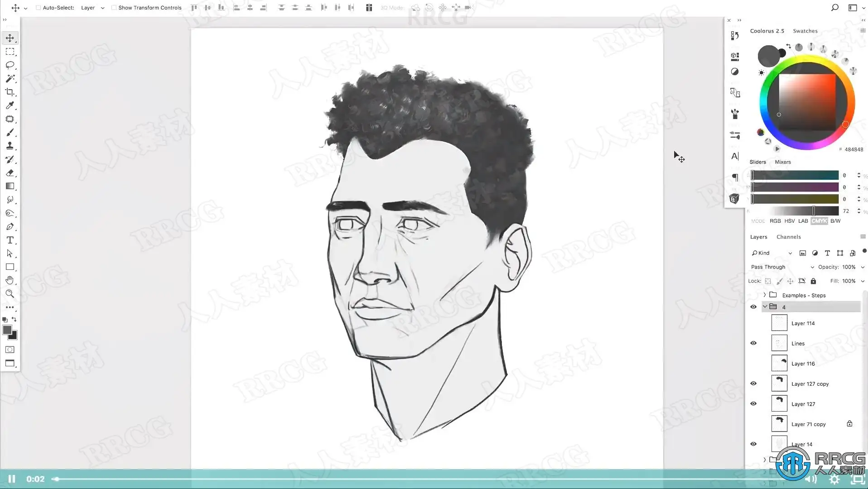Screen dimensions: 868x489
Task: Select the Pen tool
Action: (10, 226)
